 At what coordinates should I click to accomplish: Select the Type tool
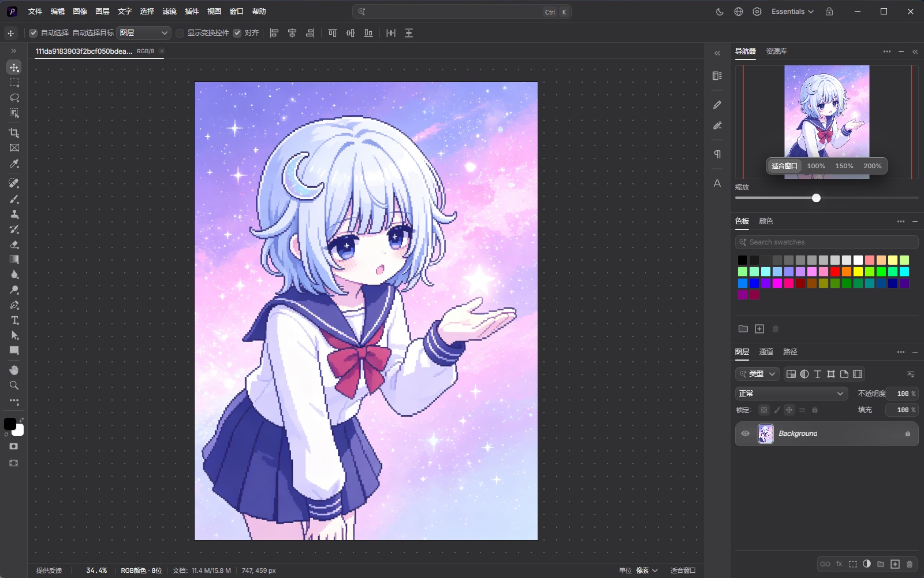tap(14, 320)
